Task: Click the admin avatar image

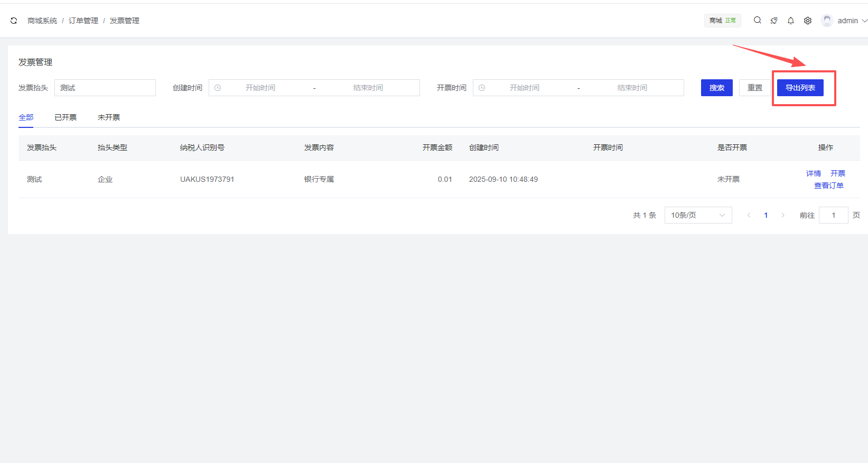Action: click(827, 21)
